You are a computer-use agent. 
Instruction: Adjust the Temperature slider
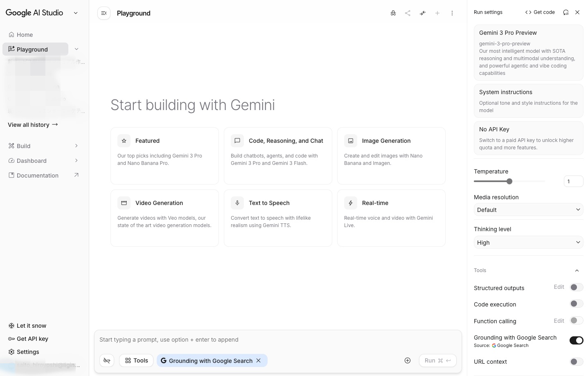click(x=509, y=181)
